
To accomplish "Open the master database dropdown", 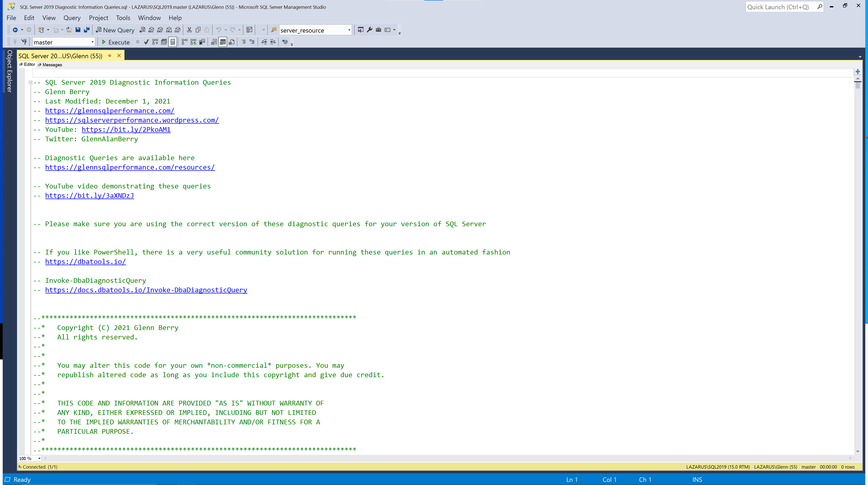I will (x=92, y=42).
